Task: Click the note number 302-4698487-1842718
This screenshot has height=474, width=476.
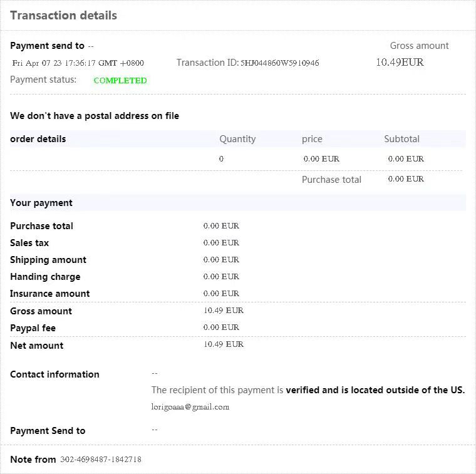Action: (101, 460)
